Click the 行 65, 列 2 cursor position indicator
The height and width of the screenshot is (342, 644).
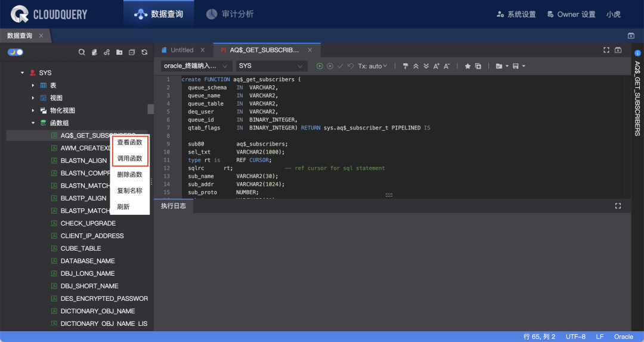[x=539, y=337]
